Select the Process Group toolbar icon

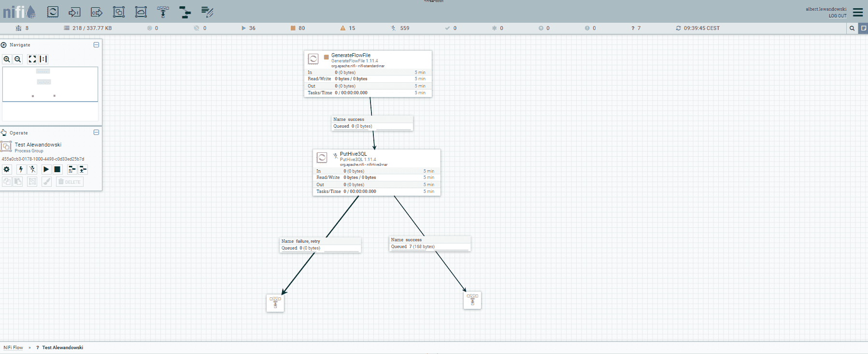pos(119,12)
